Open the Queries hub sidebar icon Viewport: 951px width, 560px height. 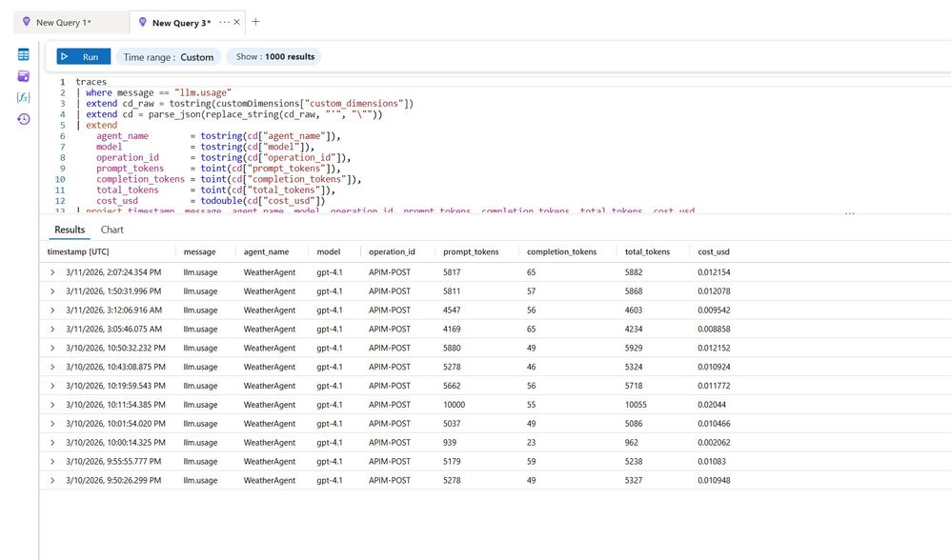(x=24, y=76)
